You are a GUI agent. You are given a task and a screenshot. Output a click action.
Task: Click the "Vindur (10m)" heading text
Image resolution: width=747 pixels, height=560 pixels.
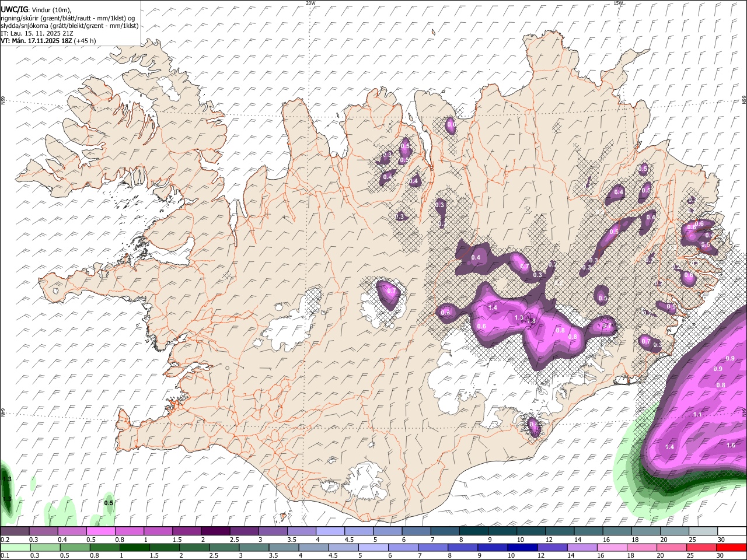pos(50,9)
